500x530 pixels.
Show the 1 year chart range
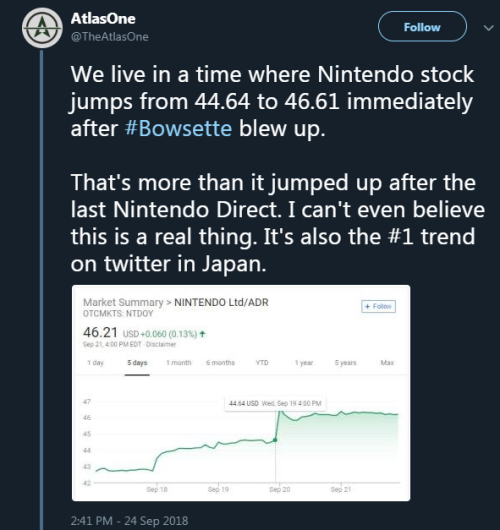pyautogui.click(x=304, y=363)
